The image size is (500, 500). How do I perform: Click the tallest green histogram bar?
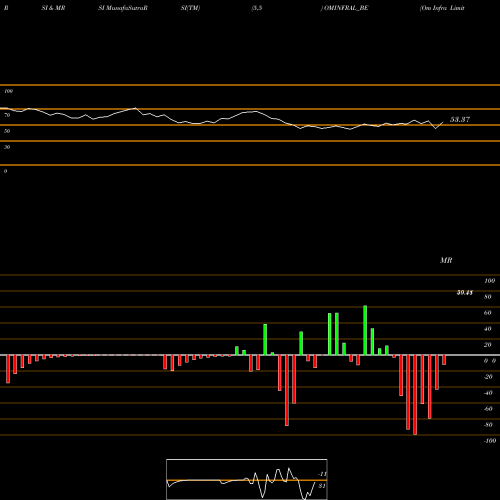(365, 330)
